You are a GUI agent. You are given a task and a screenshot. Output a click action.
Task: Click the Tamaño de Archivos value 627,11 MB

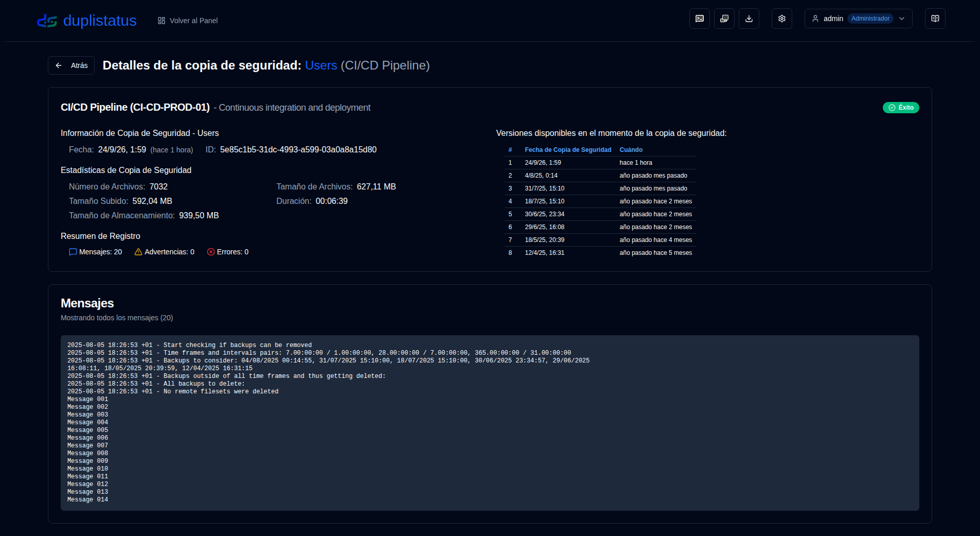[x=377, y=187]
